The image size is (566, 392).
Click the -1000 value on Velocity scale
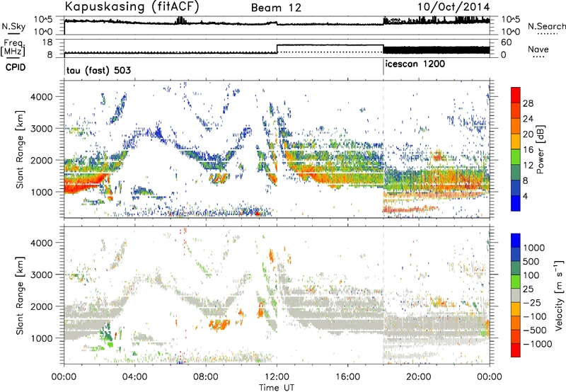pos(538,344)
